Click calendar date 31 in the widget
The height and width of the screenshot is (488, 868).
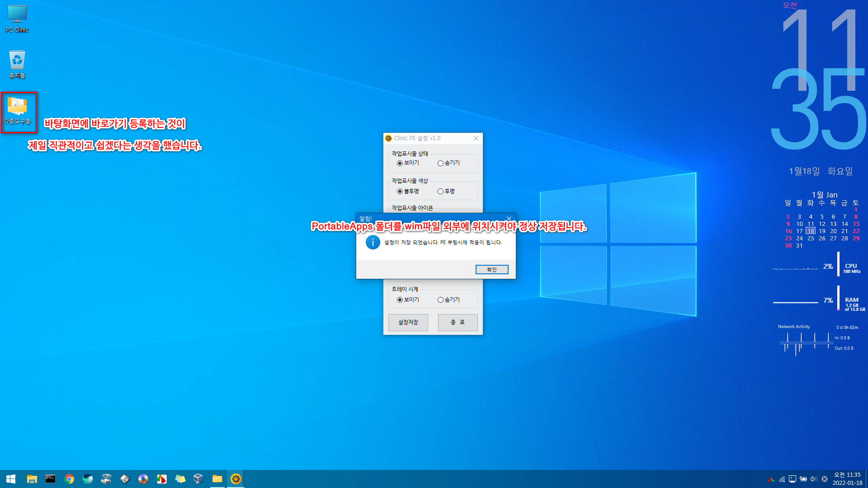(x=799, y=246)
